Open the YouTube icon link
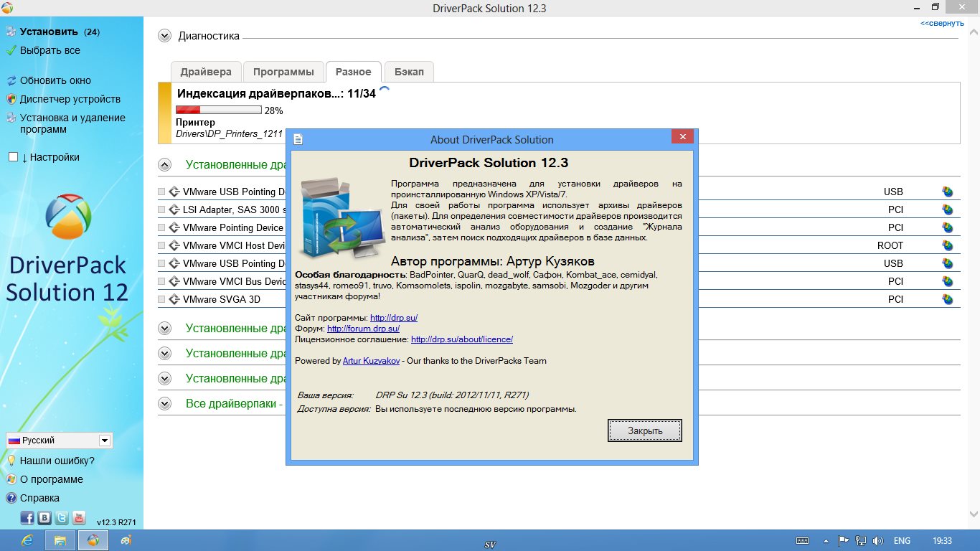 pyautogui.click(x=79, y=518)
